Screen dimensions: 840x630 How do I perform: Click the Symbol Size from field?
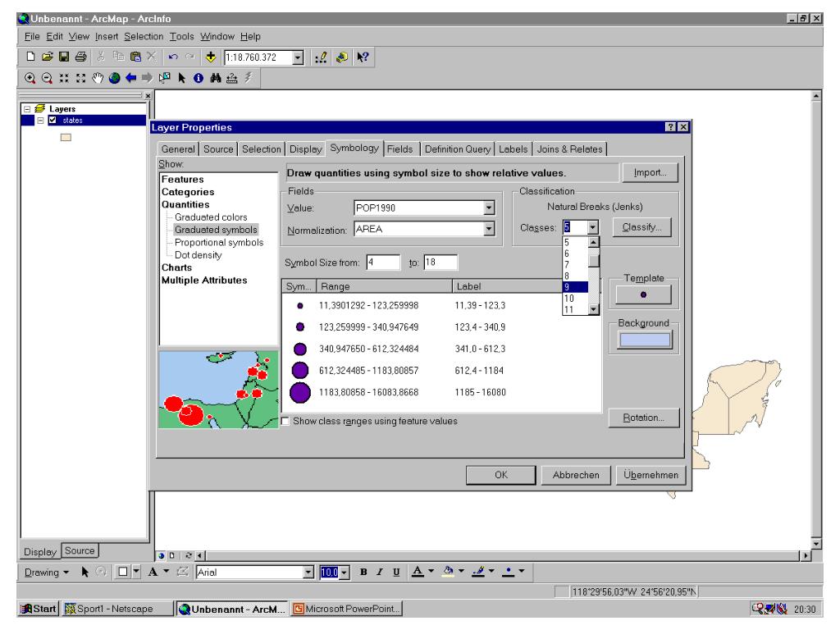point(383,262)
